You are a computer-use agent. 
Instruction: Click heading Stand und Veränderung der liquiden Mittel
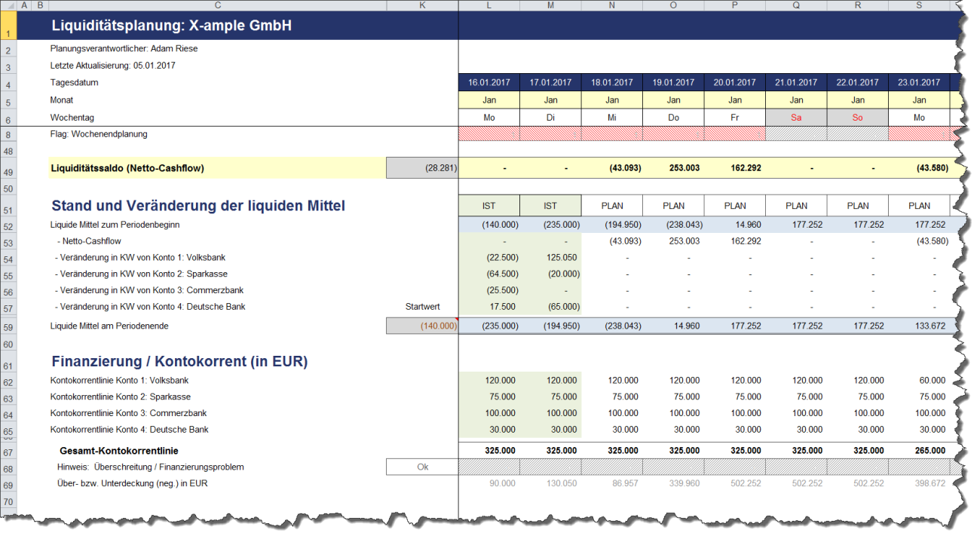coord(198,205)
